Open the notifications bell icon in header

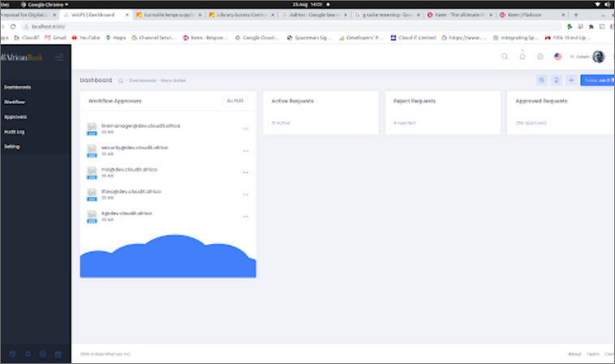[x=522, y=57]
